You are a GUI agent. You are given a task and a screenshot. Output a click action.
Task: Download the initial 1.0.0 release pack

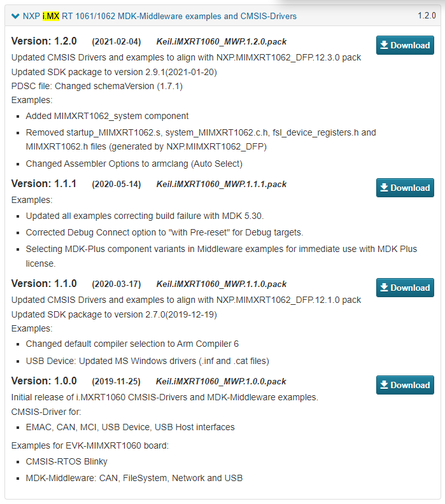(405, 385)
